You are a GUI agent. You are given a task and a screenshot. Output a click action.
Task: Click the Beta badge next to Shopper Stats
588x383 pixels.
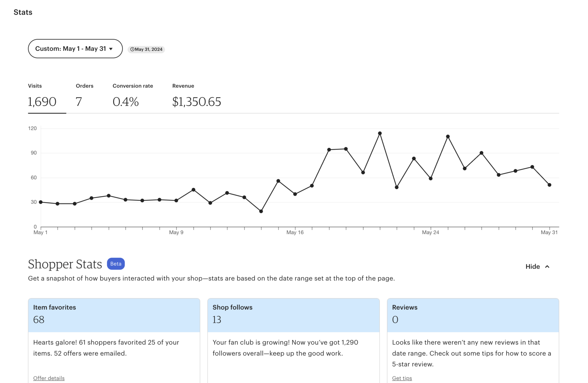(x=116, y=263)
